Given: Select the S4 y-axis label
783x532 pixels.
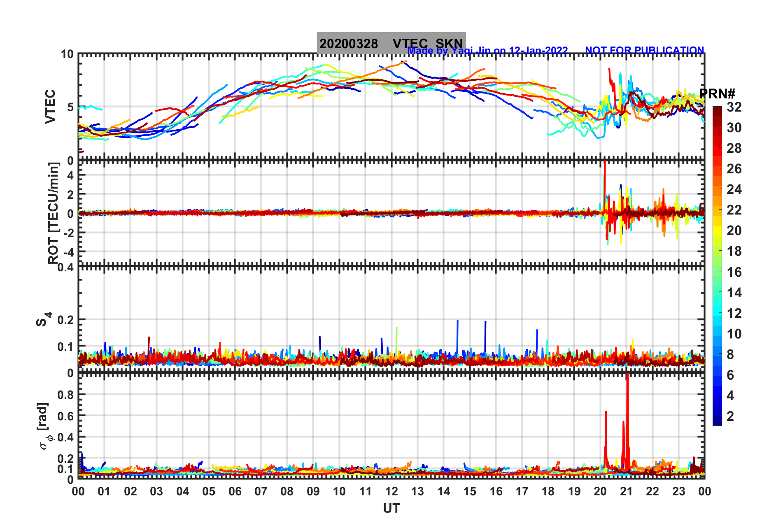Looking at the screenshot, I should [44, 320].
